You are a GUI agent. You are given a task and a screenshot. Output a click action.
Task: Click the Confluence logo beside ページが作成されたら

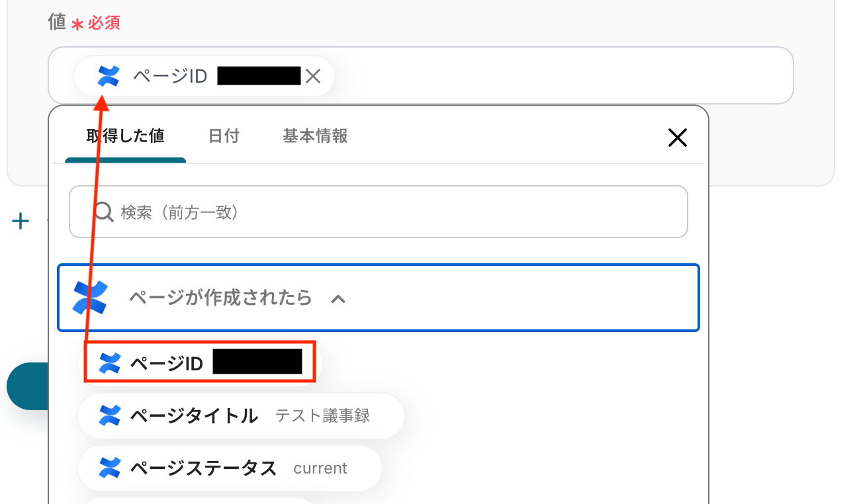(x=90, y=298)
